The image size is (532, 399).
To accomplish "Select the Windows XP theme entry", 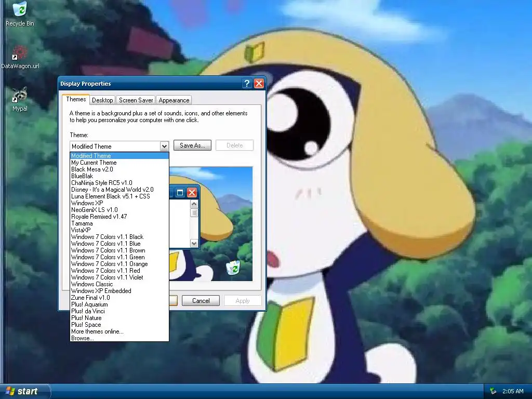I will pos(119,203).
